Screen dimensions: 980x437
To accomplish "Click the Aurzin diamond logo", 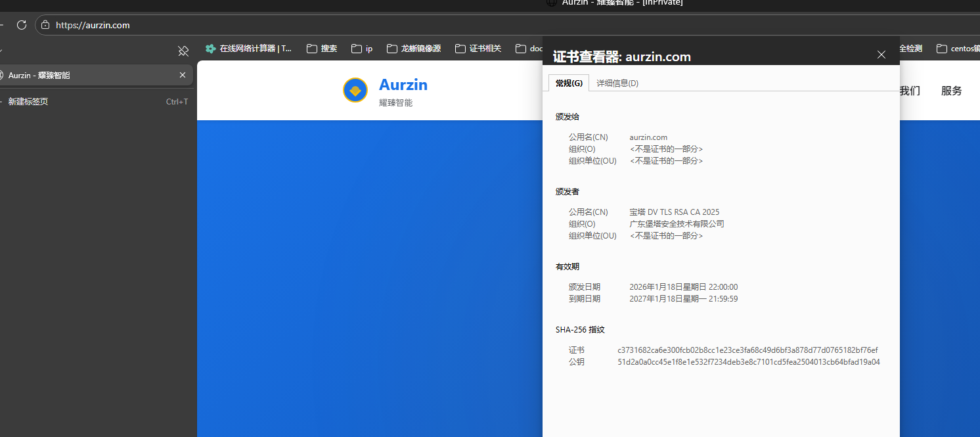I will coord(355,90).
